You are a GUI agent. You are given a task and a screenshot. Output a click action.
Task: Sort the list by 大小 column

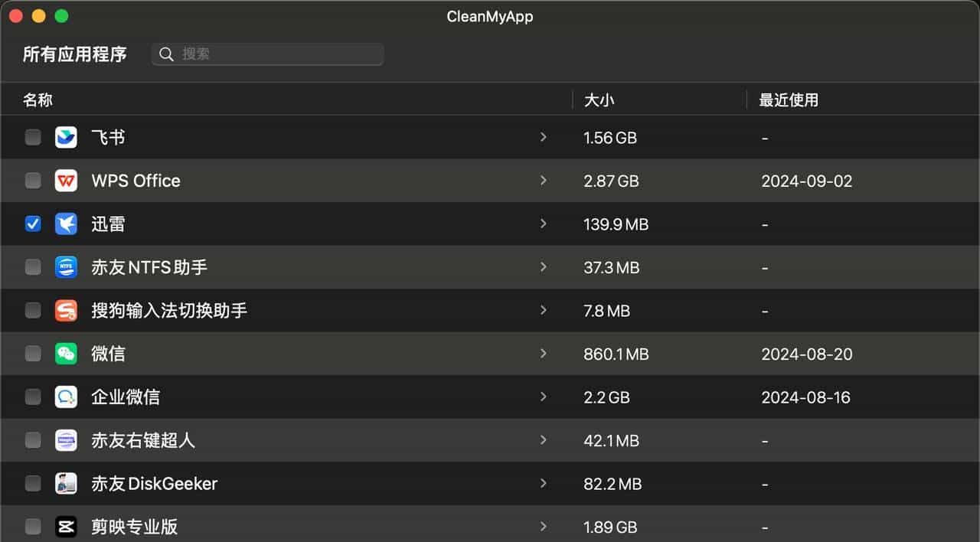(x=599, y=100)
